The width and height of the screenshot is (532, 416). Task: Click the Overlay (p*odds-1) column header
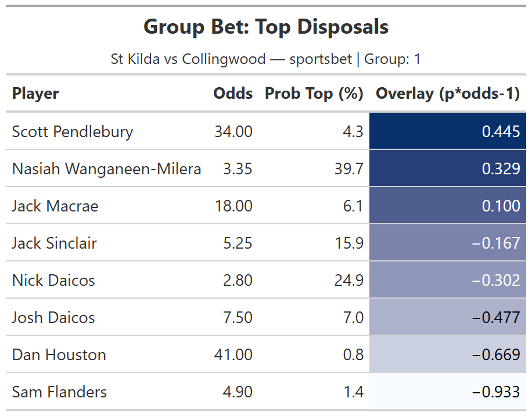pyautogui.click(x=448, y=94)
